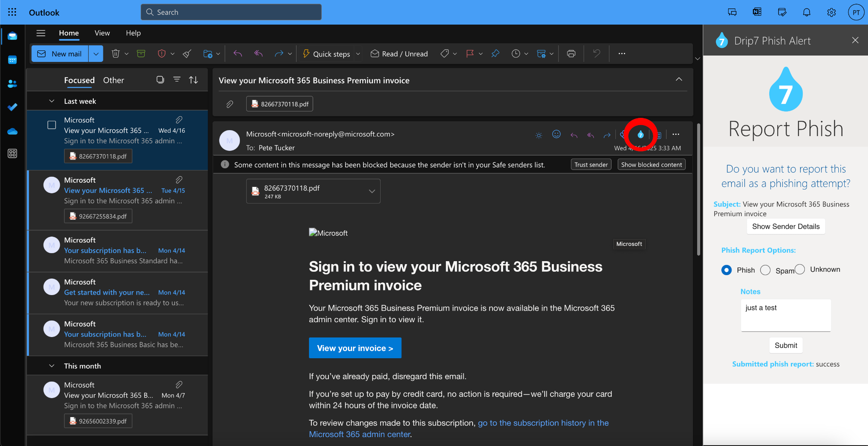Click the ribbon Reply all icon
Viewport: 868px width, 446px height.
(x=258, y=54)
